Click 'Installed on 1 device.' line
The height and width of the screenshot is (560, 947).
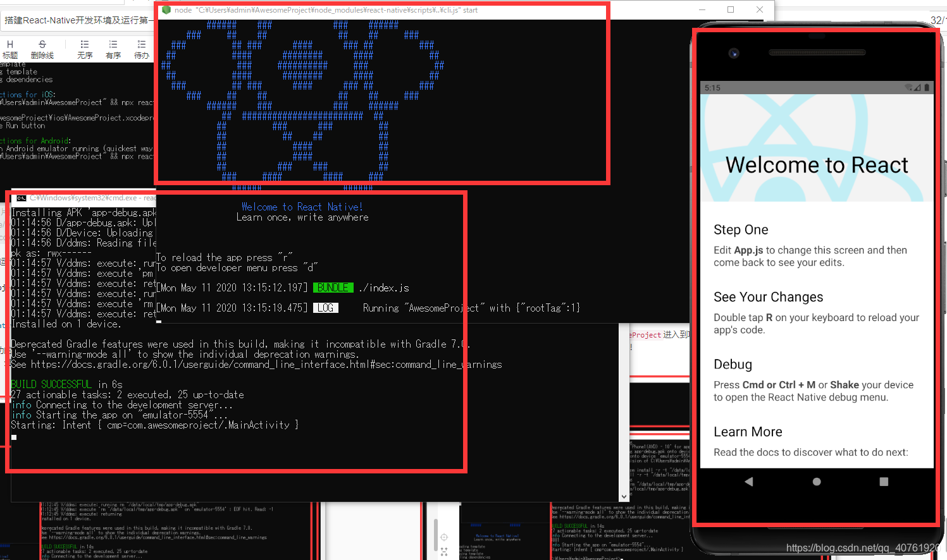(66, 324)
